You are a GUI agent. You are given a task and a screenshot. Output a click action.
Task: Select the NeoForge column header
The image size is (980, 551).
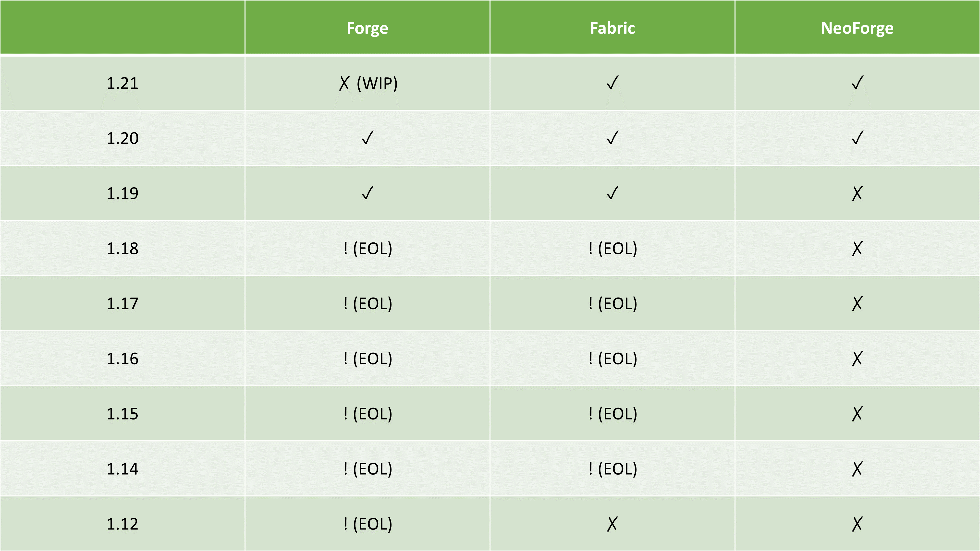click(x=857, y=28)
